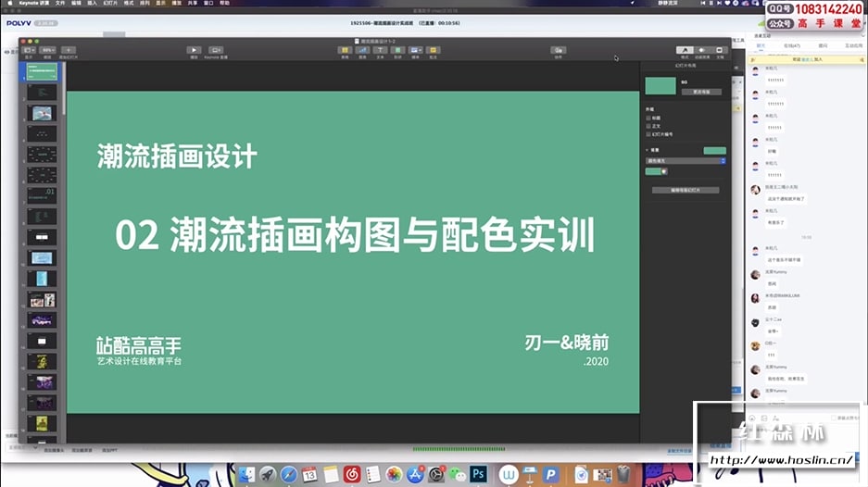Insert a chart with the Chart icon
The width and height of the screenshot is (868, 487).
pyautogui.click(x=362, y=50)
